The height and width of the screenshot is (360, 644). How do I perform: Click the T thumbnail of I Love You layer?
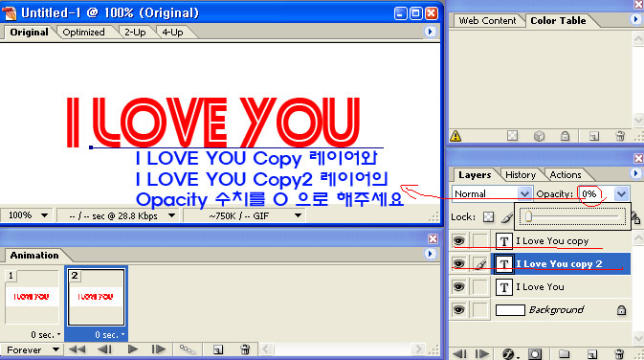coord(504,287)
